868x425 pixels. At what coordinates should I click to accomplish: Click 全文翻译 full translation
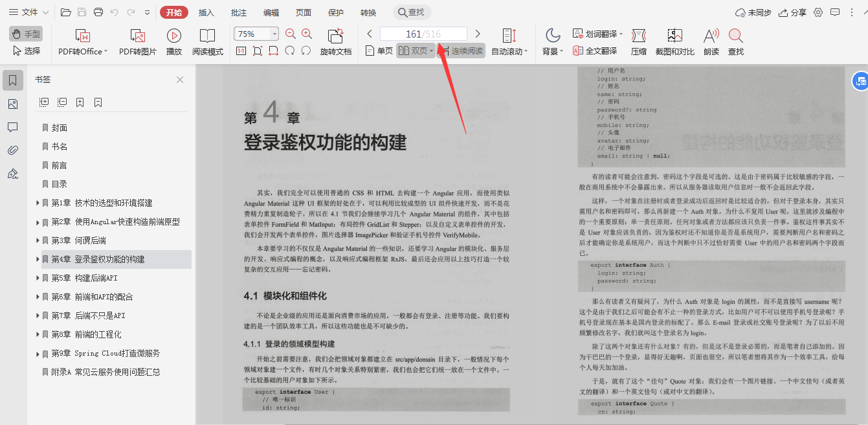tap(595, 51)
